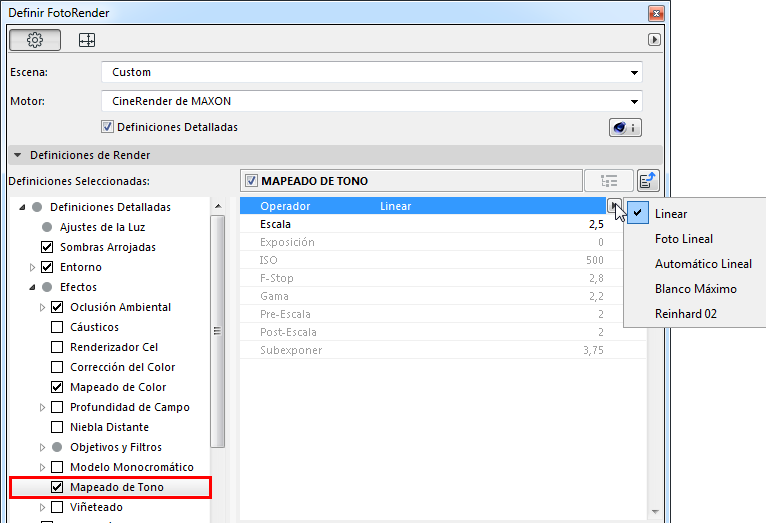Enable the Cáusticos checkbox
The width and height of the screenshot is (766, 523).
[57, 327]
